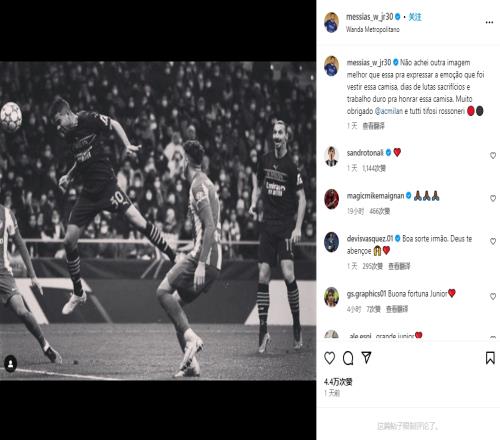Open the @acmilan mention
This screenshot has width=500, height=440.
click(389, 111)
